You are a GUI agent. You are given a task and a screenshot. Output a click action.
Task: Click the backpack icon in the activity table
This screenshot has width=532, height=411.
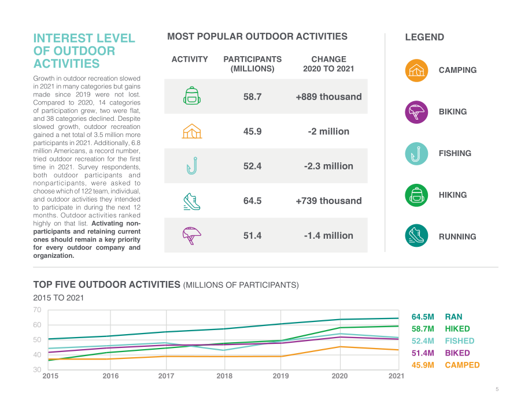[x=192, y=95]
